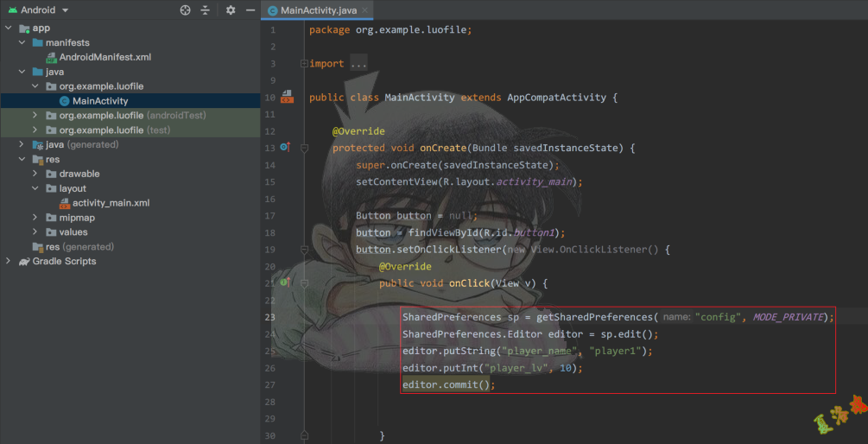
Task: Open AndroidManifest.xml from the project tree
Action: 105,57
